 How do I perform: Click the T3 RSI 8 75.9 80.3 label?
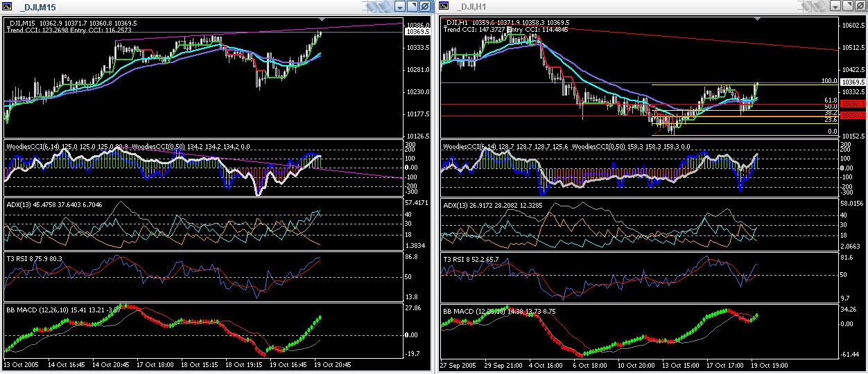[34, 258]
